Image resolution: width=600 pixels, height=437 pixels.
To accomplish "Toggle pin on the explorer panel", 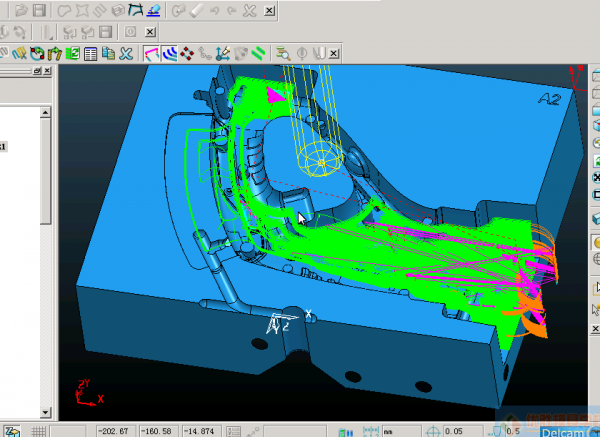I will click(x=36, y=72).
